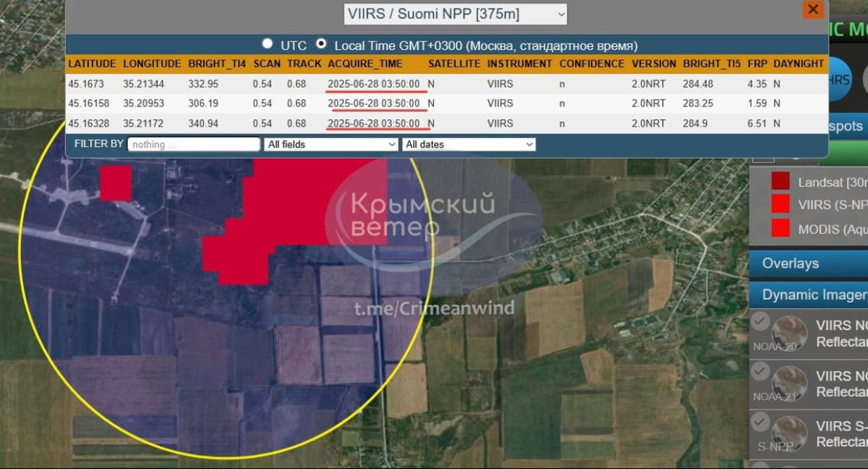Click the VIIRS S-NPP red legend swatch
Screen dimensions: 868x469
780,203
